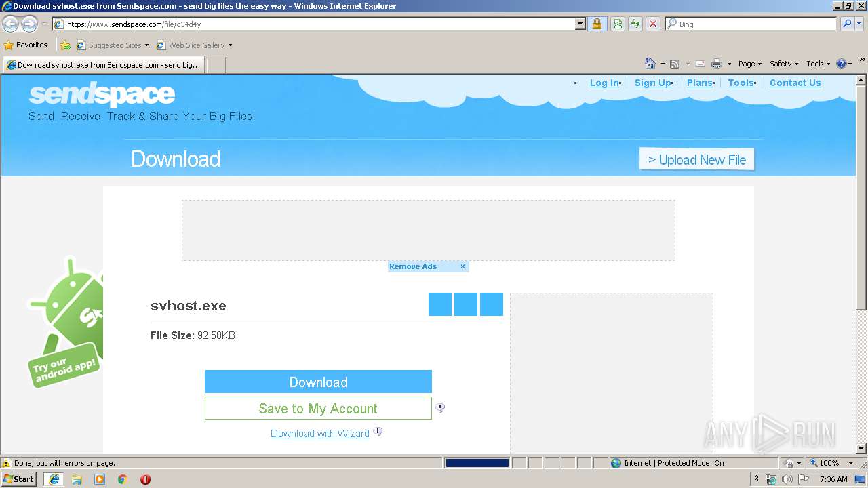Click the sendspace logo

pos(102,95)
